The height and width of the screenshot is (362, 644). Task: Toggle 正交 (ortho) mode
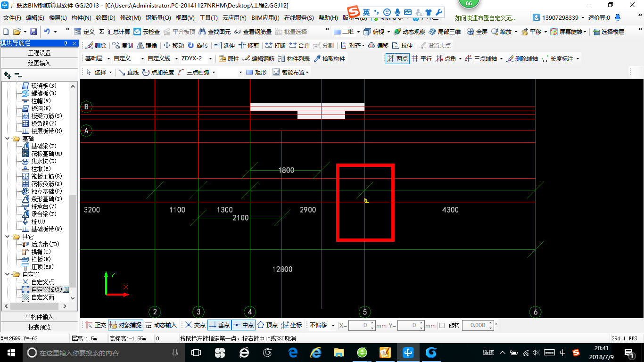[x=96, y=325]
